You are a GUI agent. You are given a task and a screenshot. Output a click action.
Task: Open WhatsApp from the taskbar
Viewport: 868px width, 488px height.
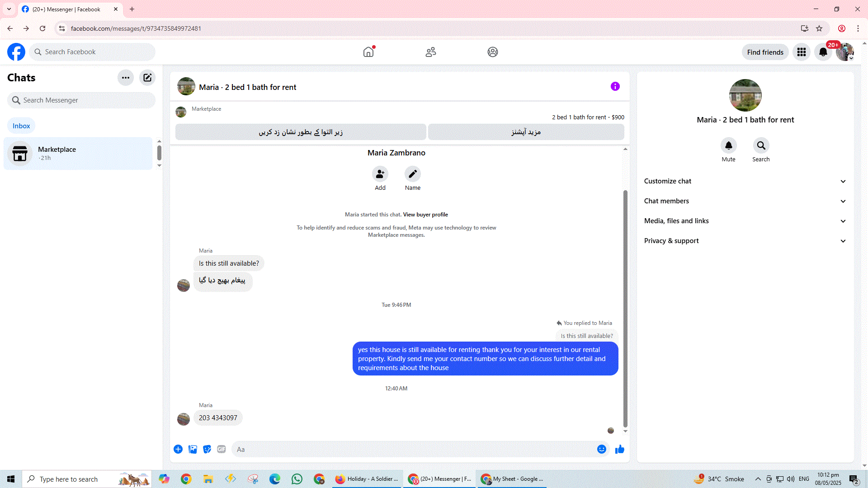pyautogui.click(x=297, y=479)
